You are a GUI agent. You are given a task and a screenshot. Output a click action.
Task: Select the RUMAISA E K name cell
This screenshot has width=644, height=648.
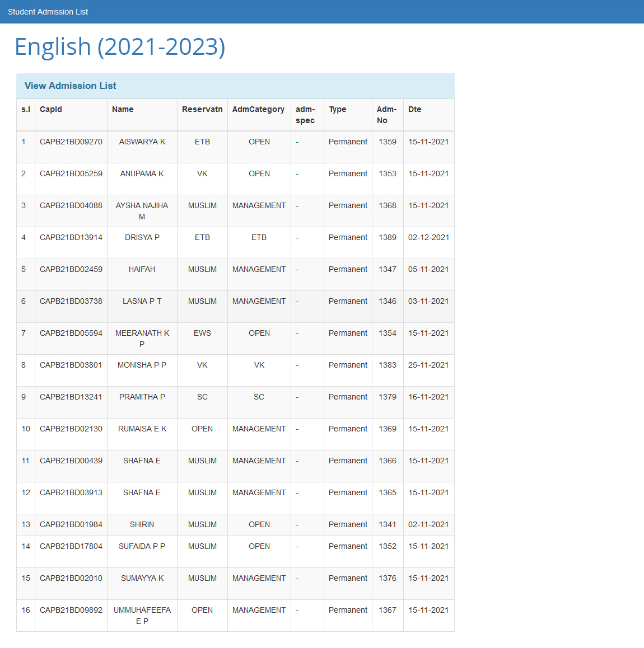point(142,429)
